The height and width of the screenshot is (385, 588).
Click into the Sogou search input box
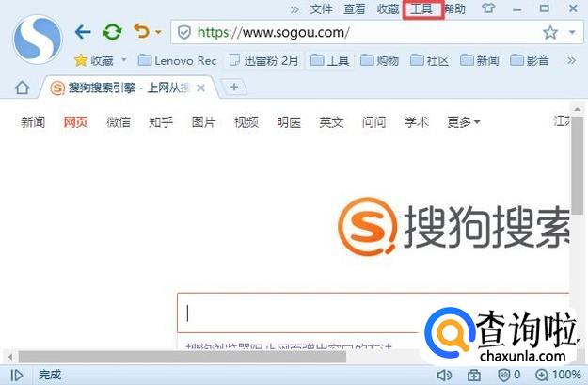click(373, 313)
